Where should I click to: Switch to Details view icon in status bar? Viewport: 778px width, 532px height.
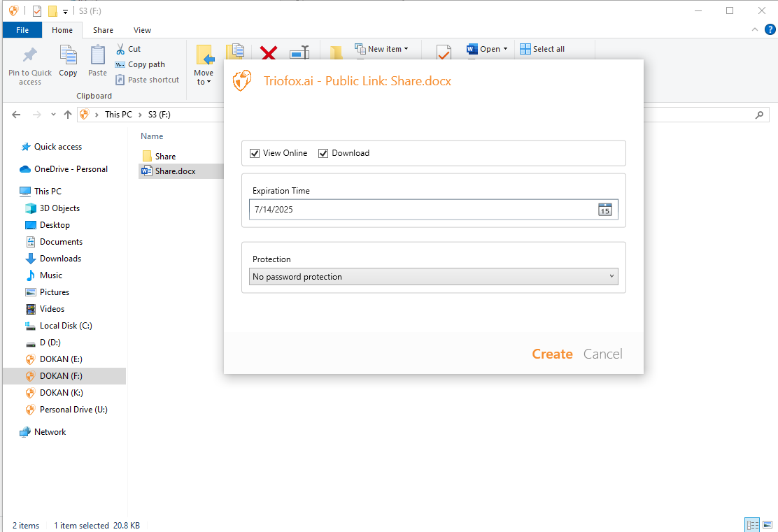click(752, 525)
